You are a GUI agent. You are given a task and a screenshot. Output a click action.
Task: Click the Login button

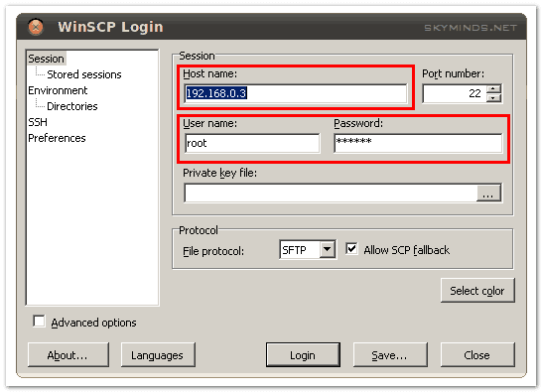[x=303, y=355]
